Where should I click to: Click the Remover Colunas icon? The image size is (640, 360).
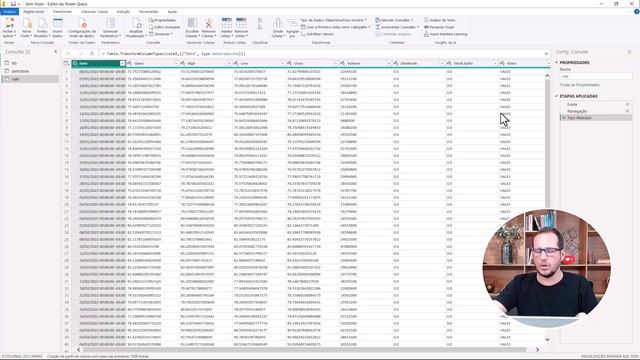pyautogui.click(x=209, y=23)
